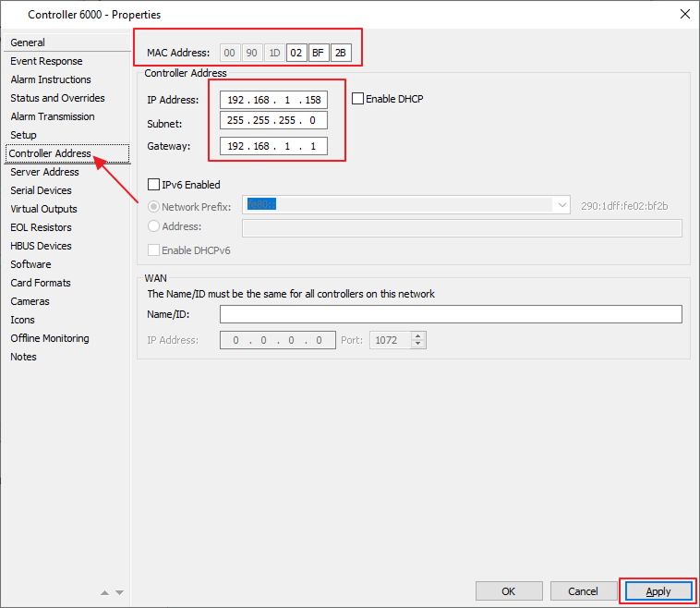Open the Card Formats section

click(x=41, y=283)
